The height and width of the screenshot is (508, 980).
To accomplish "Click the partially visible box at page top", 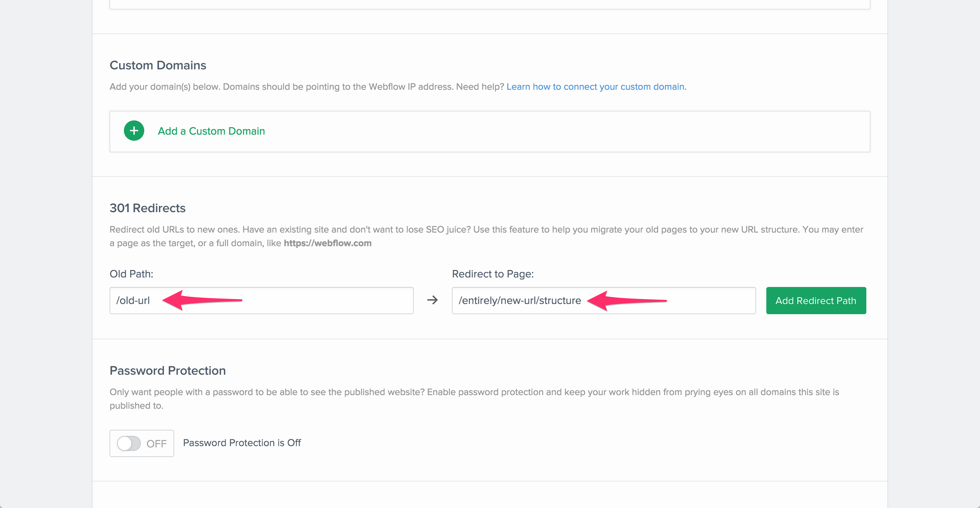I will click(x=490, y=4).
